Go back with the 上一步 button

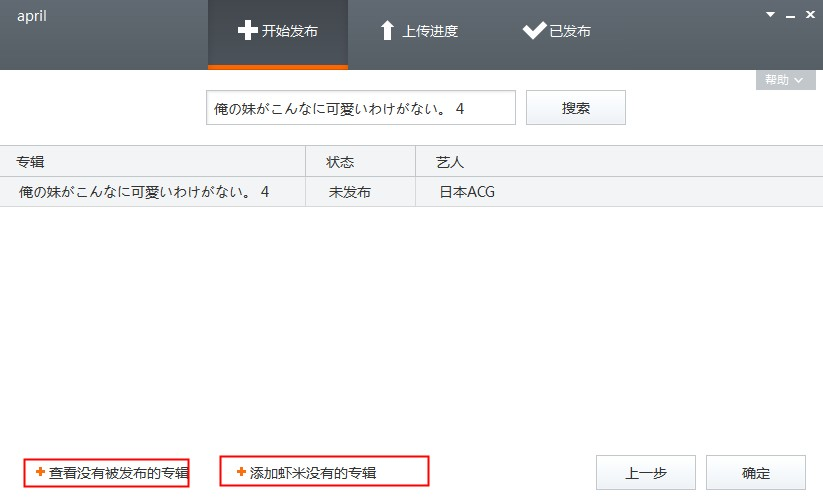pyautogui.click(x=646, y=473)
